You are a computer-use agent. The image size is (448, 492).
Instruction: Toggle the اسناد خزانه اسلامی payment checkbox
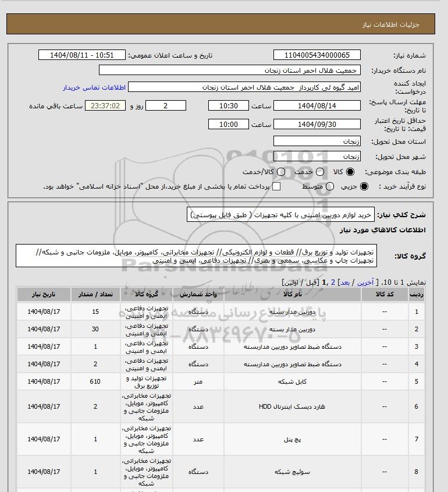[276, 186]
